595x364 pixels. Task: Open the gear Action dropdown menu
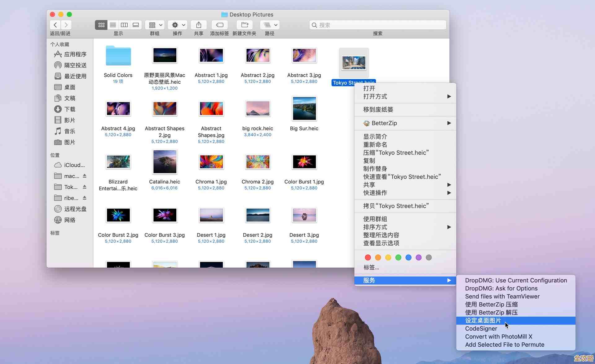[178, 25]
